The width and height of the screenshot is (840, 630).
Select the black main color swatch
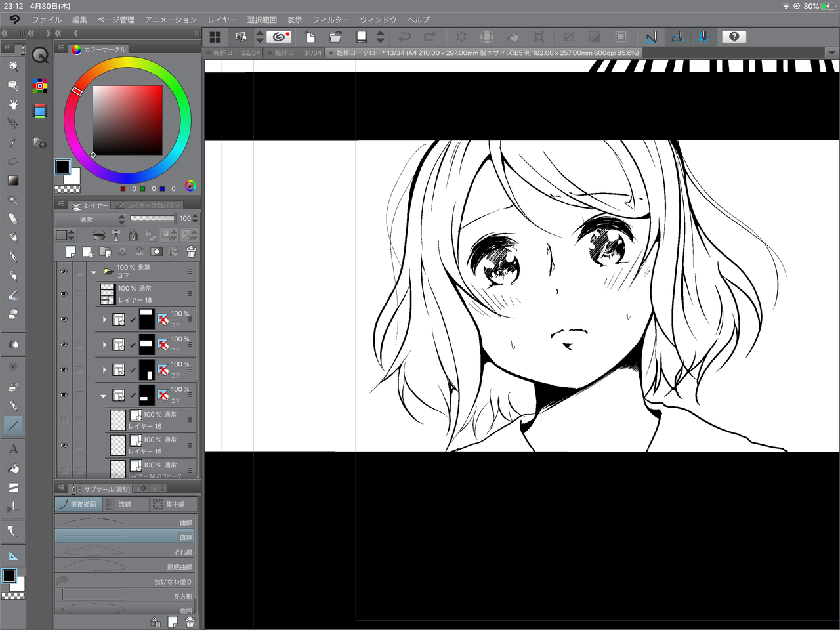click(62, 167)
